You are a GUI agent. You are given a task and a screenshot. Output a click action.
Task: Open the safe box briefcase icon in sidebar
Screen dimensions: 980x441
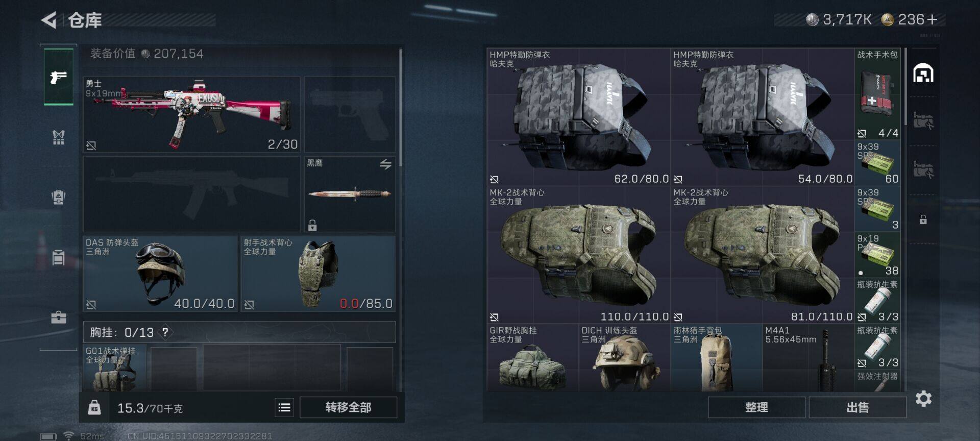pyautogui.click(x=59, y=317)
